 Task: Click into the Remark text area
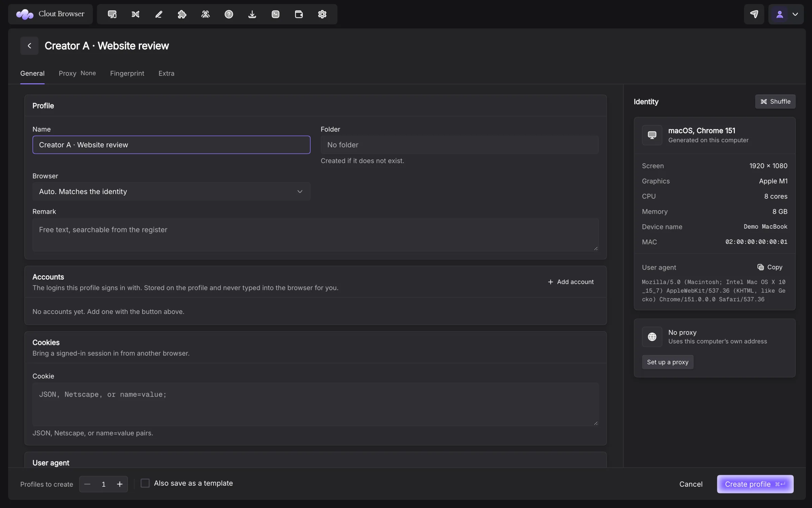point(315,235)
